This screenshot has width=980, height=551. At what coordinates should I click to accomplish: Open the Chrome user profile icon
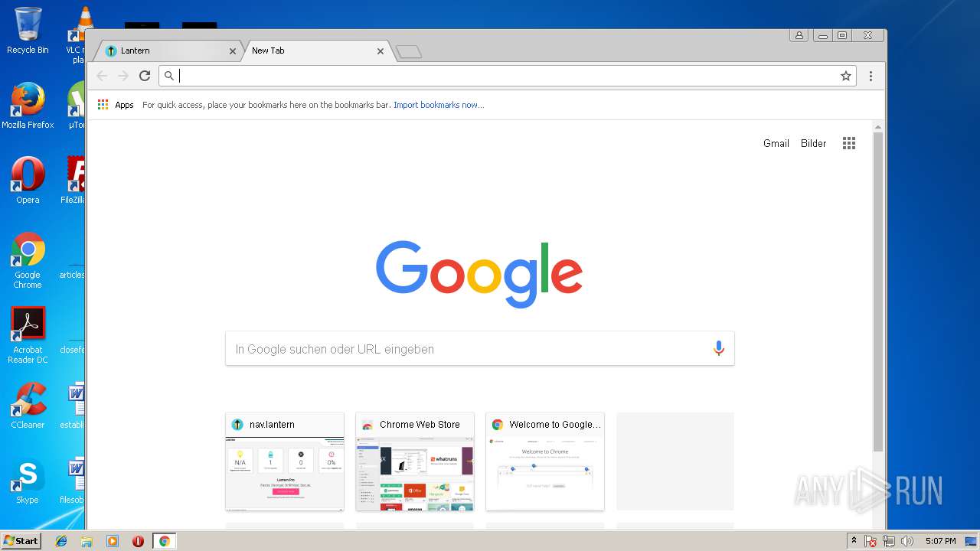coord(799,35)
